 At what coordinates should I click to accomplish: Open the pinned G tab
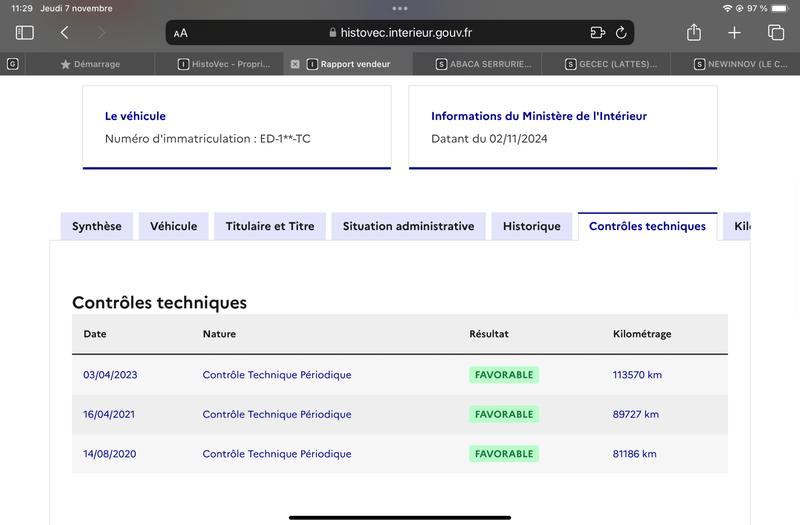click(13, 64)
